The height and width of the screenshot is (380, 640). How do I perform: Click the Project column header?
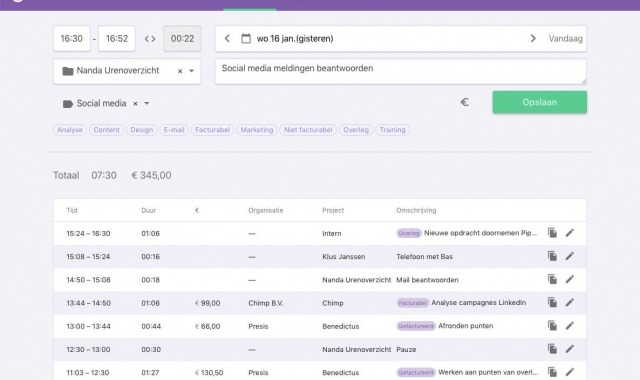pyautogui.click(x=333, y=211)
